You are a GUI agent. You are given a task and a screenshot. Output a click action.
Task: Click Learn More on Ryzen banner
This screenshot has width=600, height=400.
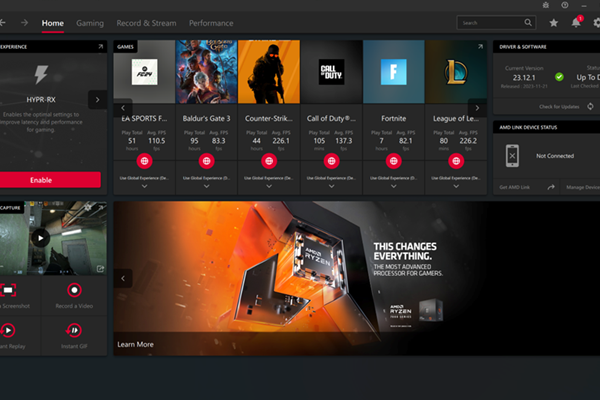pos(135,344)
